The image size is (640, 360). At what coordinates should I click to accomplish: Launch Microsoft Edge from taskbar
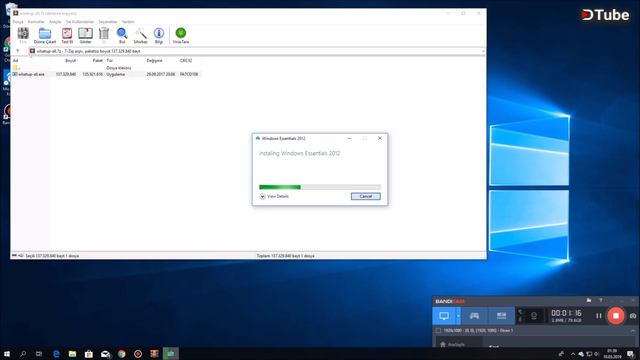(x=56, y=354)
